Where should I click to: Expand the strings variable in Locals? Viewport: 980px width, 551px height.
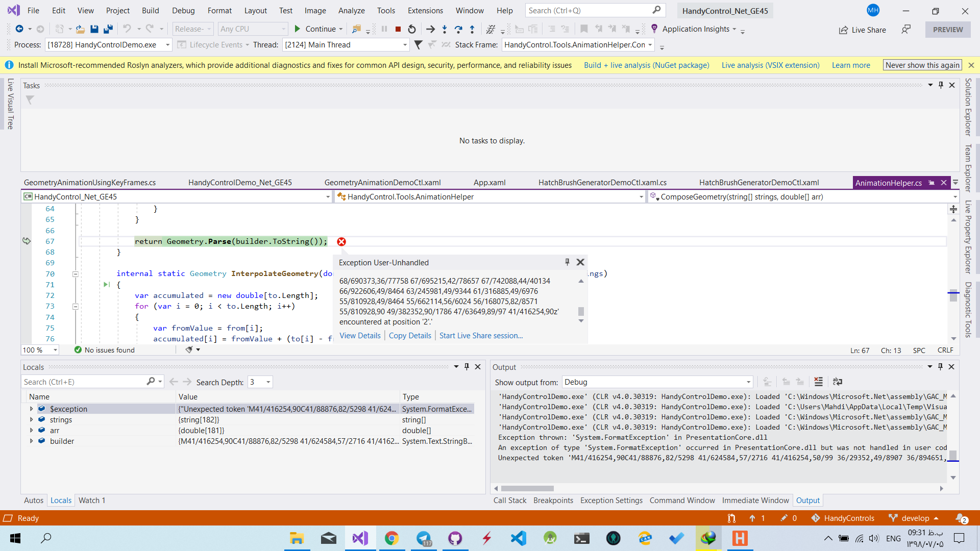tap(31, 420)
